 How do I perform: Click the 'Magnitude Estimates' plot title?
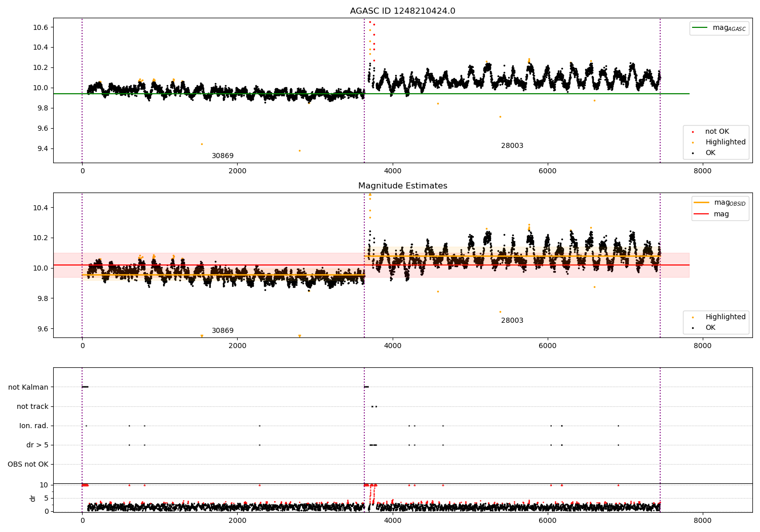402,186
